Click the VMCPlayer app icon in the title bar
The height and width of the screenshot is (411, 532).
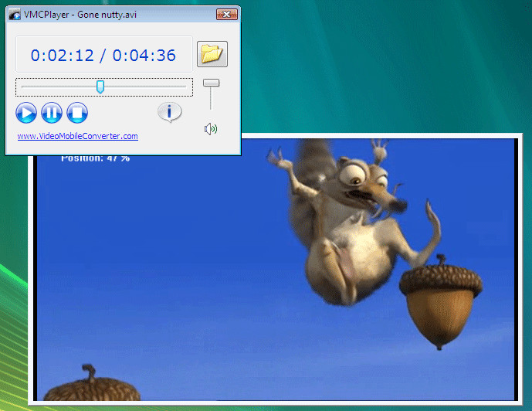[x=15, y=15]
